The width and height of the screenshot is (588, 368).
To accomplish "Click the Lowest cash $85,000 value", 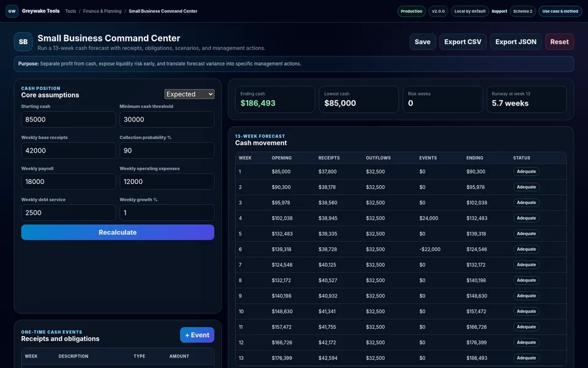I will (340, 103).
